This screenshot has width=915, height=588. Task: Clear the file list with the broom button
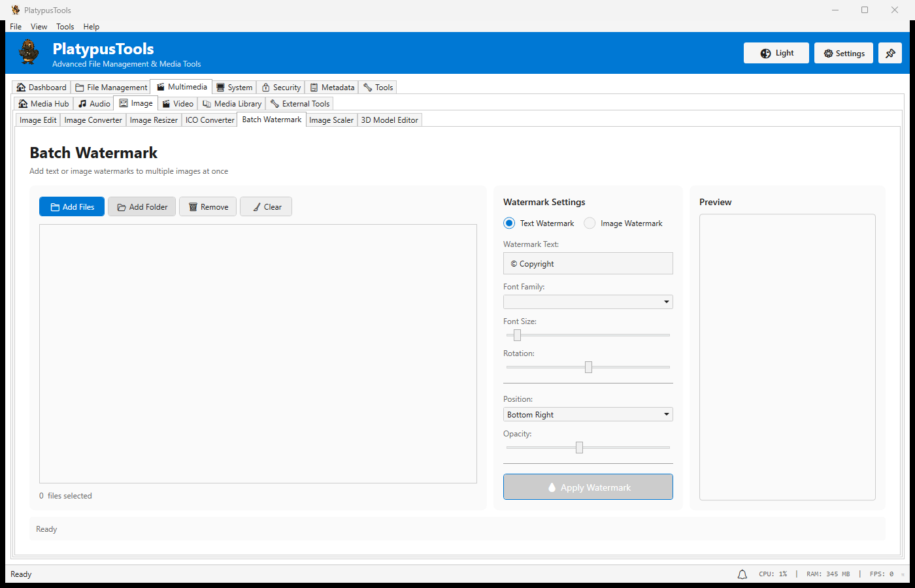[x=266, y=207]
